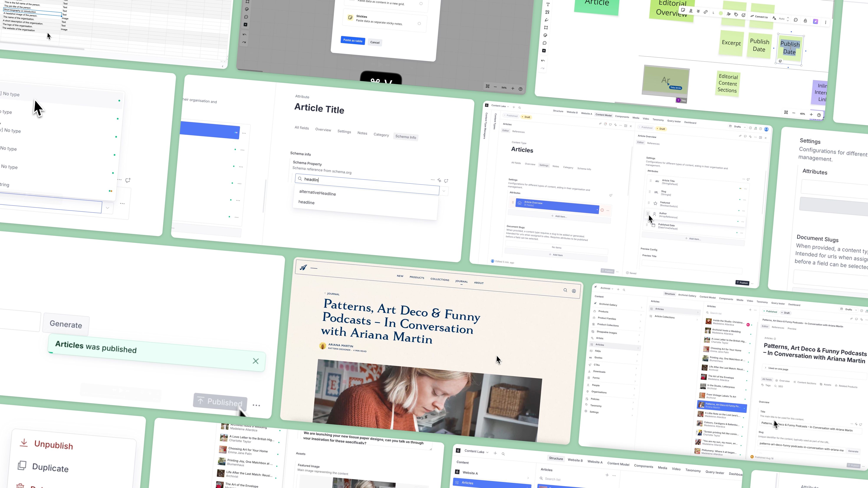
Task: Click dark Publish button in Article Overview pane
Action: [x=742, y=283]
